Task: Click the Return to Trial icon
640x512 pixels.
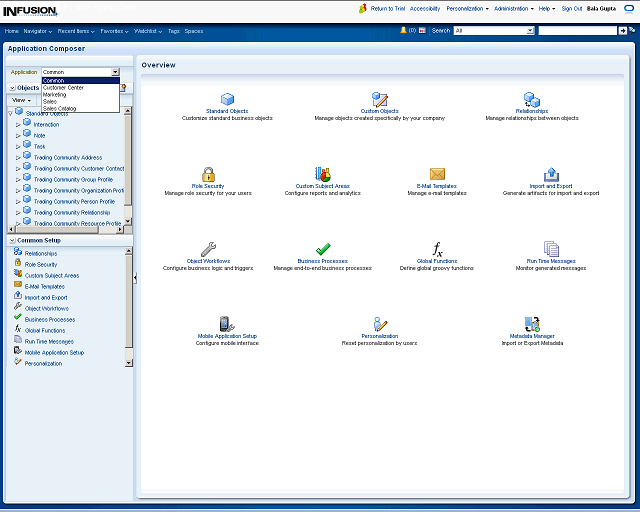Action: 362,9
